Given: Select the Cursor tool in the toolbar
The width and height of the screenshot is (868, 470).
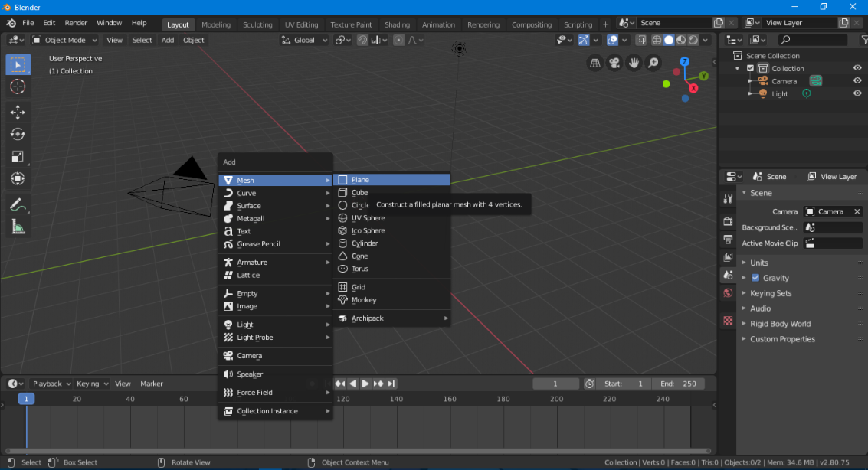Looking at the screenshot, I should pos(18,86).
